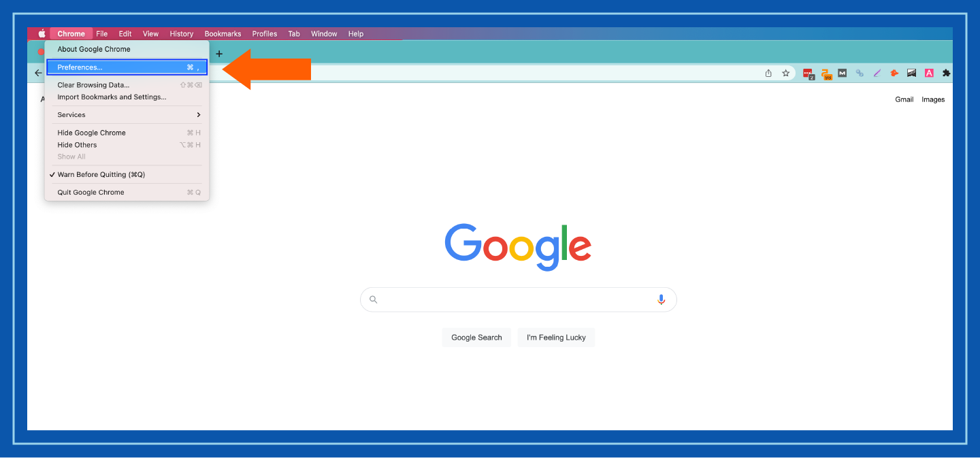The width and height of the screenshot is (980, 458).
Task: Open the Chrome extensions puzzle piece menu
Action: [x=946, y=73]
